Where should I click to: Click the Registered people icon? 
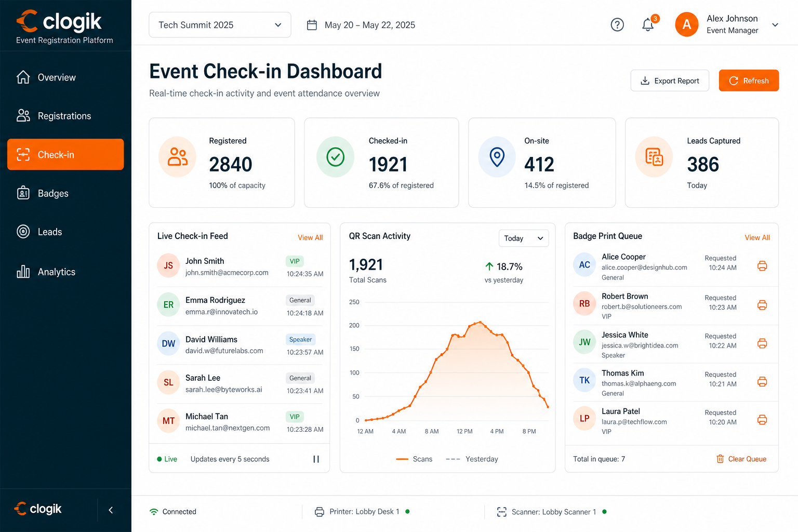pyautogui.click(x=178, y=156)
